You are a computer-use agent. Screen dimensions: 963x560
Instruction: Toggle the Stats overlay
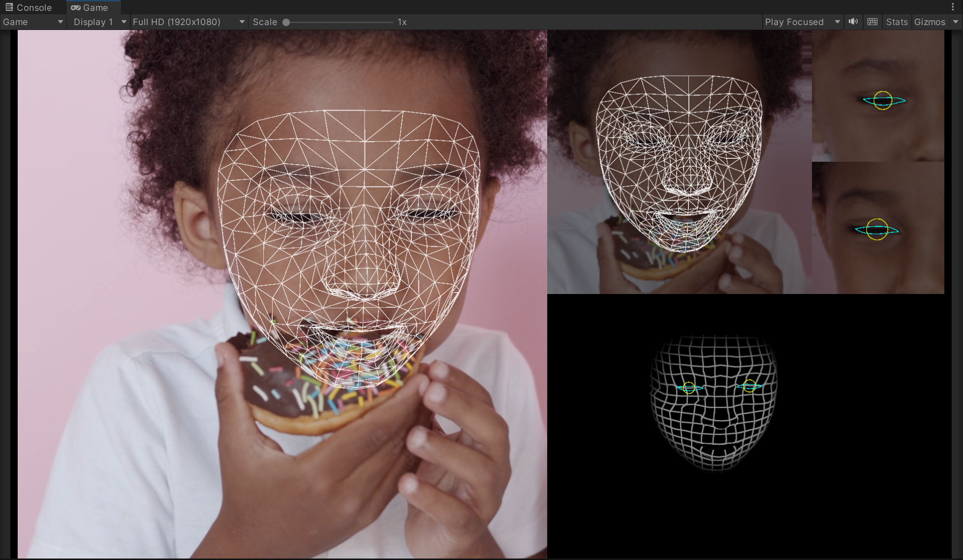pyautogui.click(x=897, y=22)
